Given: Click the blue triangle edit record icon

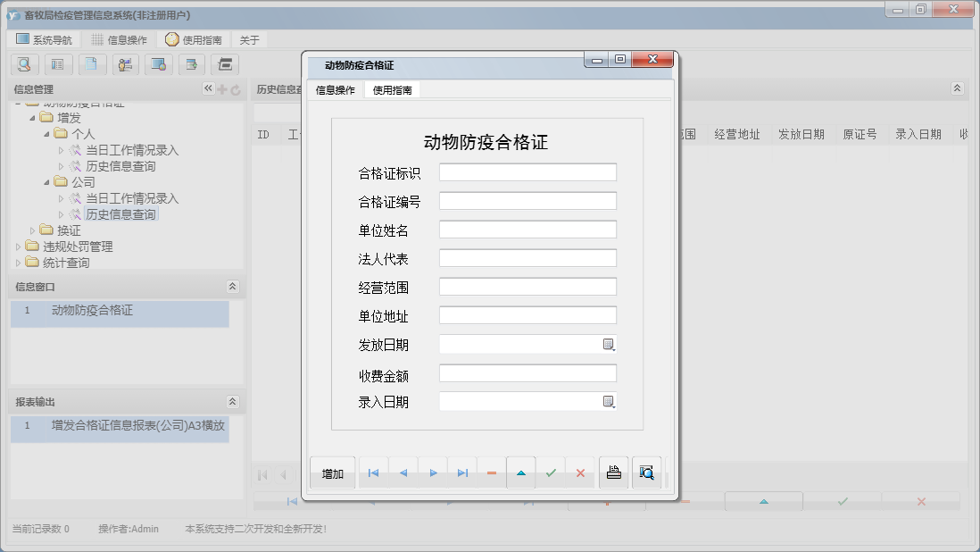Looking at the screenshot, I should coord(520,473).
